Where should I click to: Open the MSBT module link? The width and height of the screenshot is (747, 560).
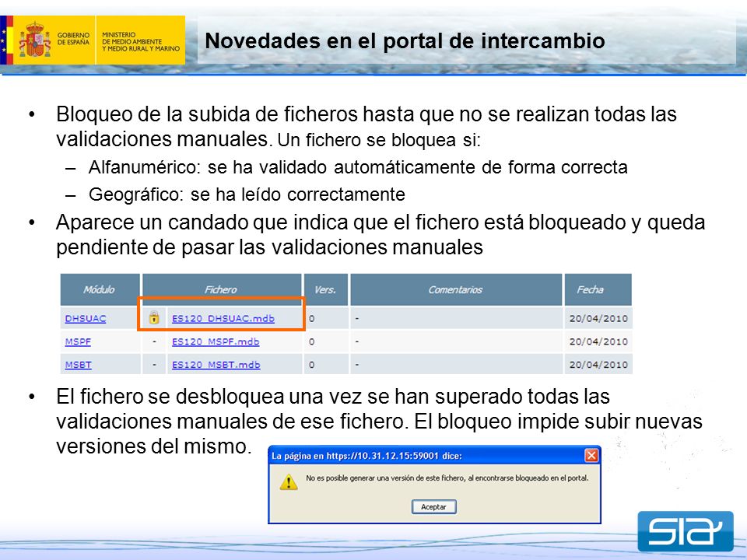[x=78, y=365]
